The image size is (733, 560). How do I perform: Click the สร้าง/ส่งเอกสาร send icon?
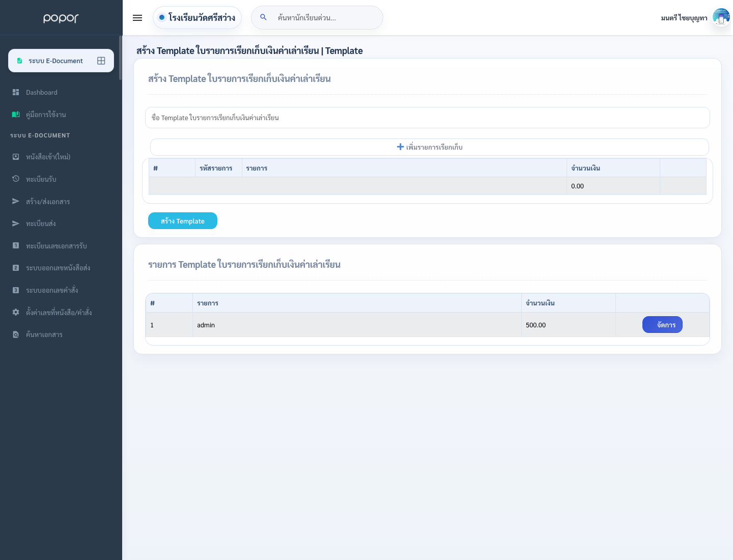(x=16, y=201)
